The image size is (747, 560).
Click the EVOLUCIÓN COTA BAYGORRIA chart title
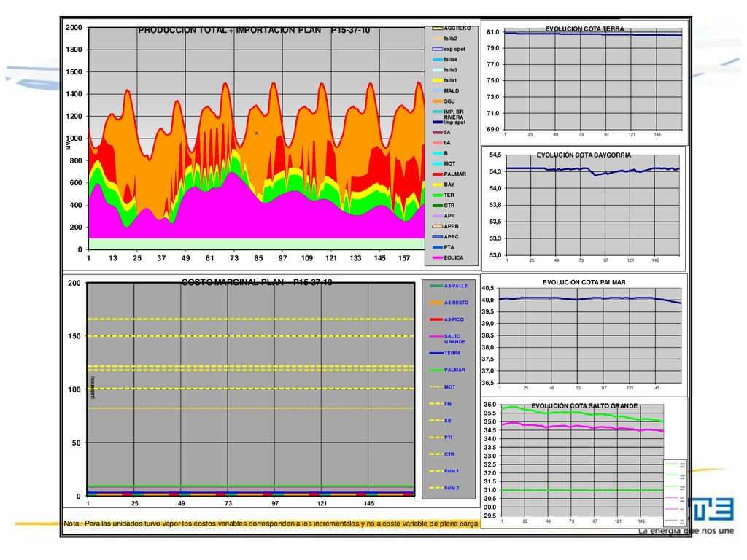point(584,155)
